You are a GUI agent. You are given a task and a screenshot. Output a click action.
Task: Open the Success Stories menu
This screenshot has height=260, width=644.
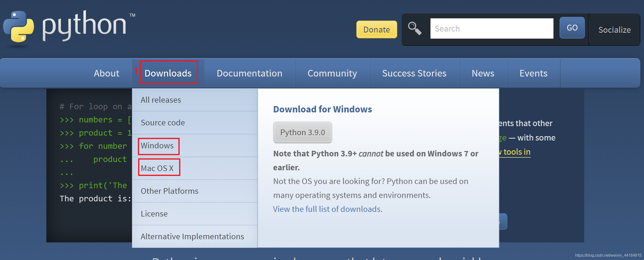click(x=414, y=73)
